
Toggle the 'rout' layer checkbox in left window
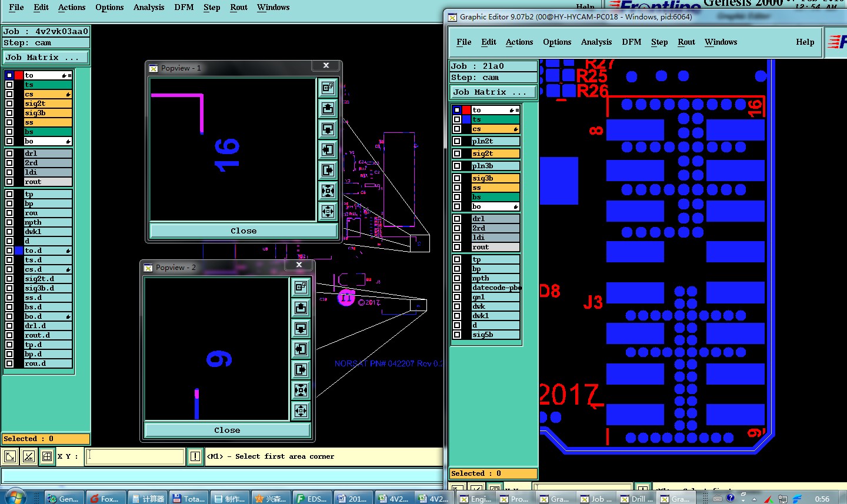[x=9, y=182]
